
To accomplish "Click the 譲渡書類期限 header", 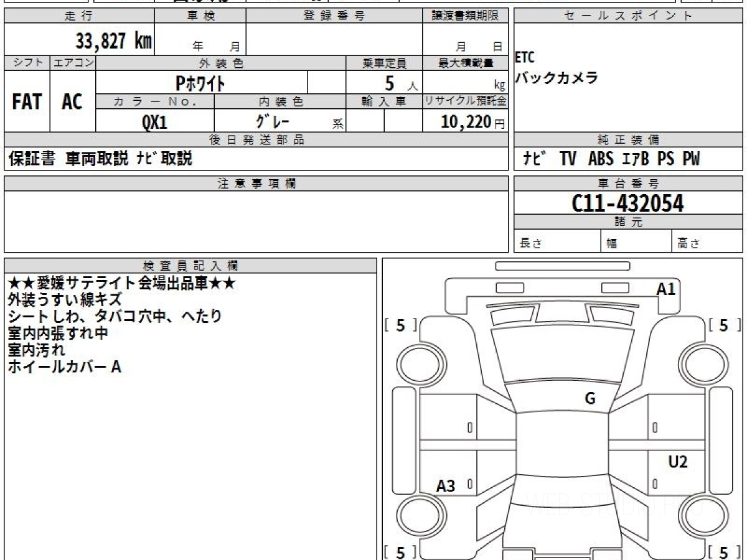I will pyautogui.click(x=465, y=16).
